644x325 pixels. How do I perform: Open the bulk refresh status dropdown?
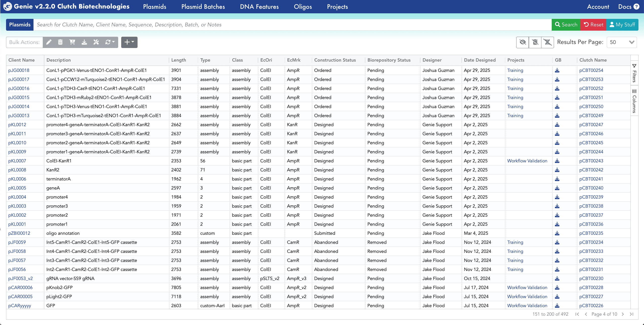[x=110, y=42]
